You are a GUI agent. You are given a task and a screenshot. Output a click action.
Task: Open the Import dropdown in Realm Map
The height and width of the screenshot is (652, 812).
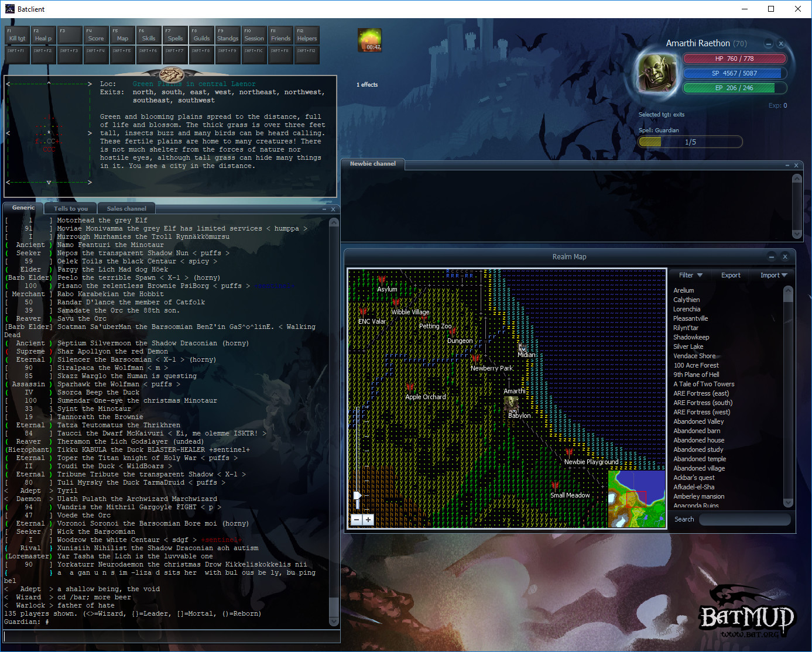pos(773,274)
